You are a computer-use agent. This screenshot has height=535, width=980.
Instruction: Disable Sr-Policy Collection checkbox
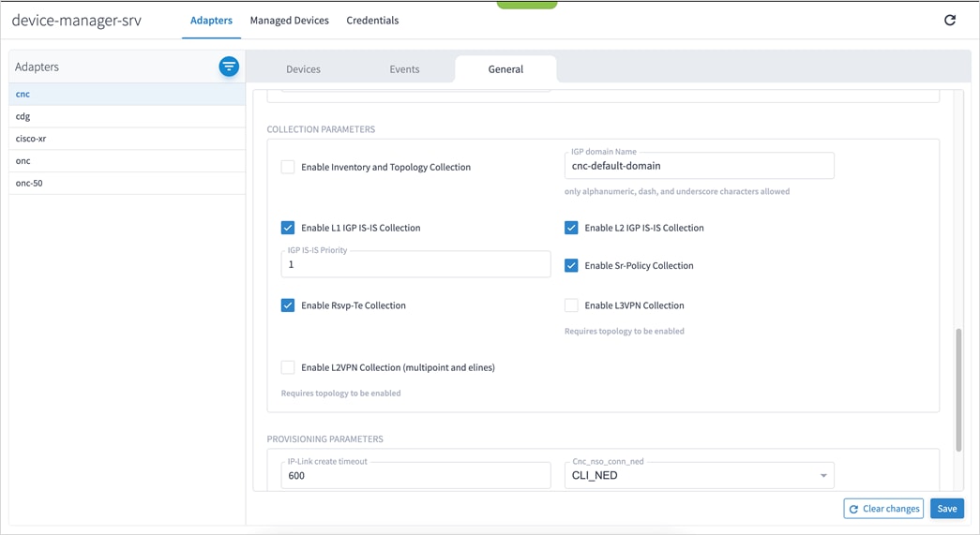(571, 266)
